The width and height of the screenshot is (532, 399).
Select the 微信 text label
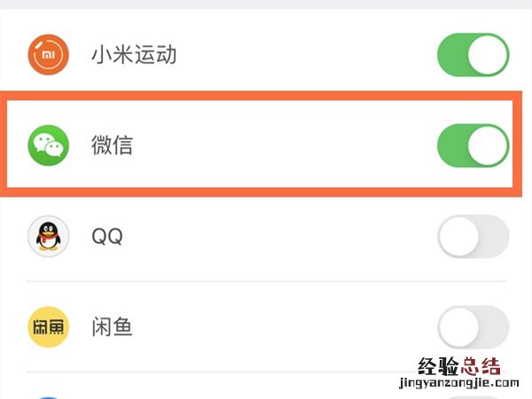(x=112, y=145)
